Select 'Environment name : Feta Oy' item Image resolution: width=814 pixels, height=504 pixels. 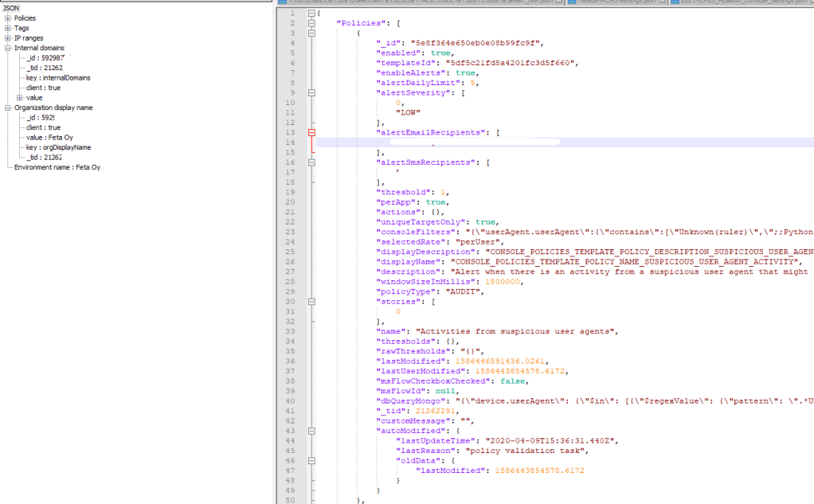(x=57, y=167)
